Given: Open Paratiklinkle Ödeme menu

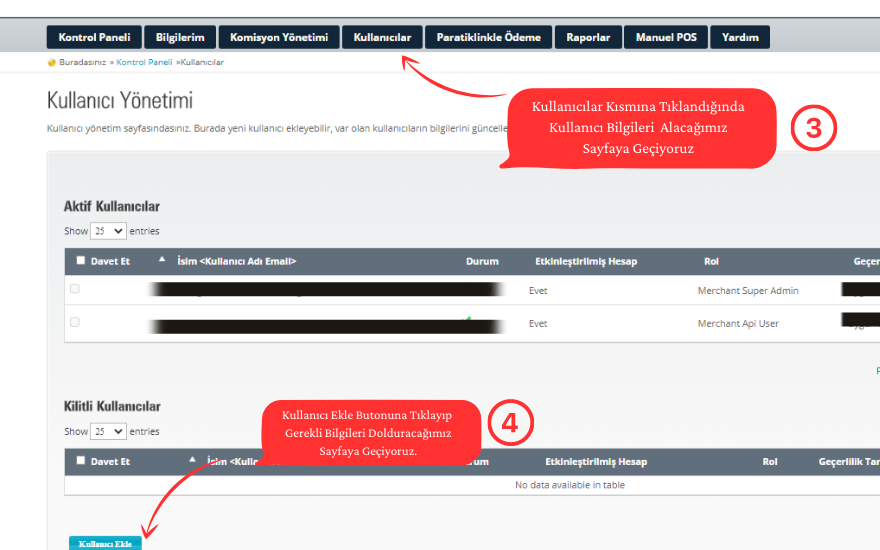Looking at the screenshot, I should point(488,38).
